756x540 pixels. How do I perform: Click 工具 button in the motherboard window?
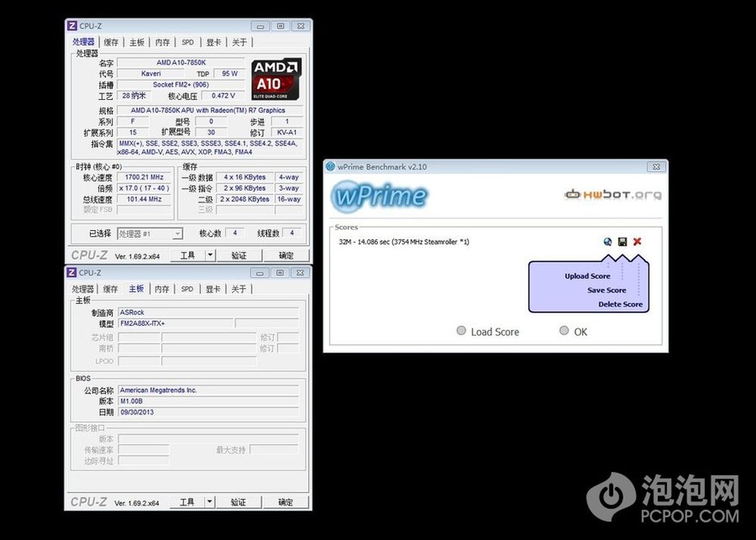tap(187, 502)
